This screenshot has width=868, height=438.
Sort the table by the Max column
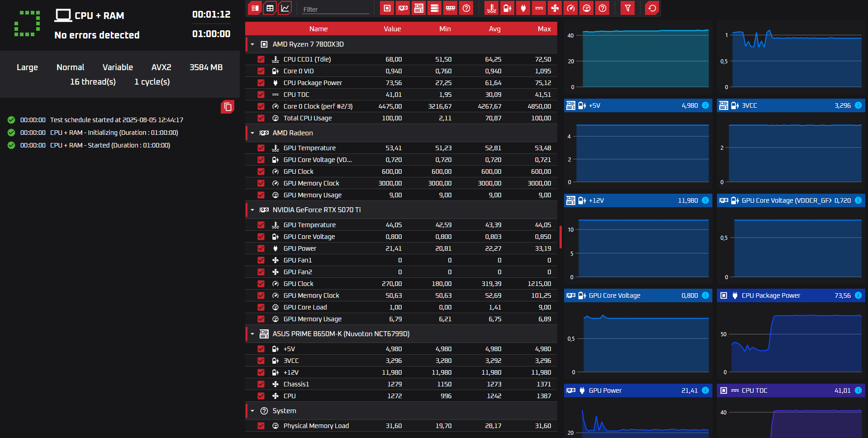[x=544, y=29]
